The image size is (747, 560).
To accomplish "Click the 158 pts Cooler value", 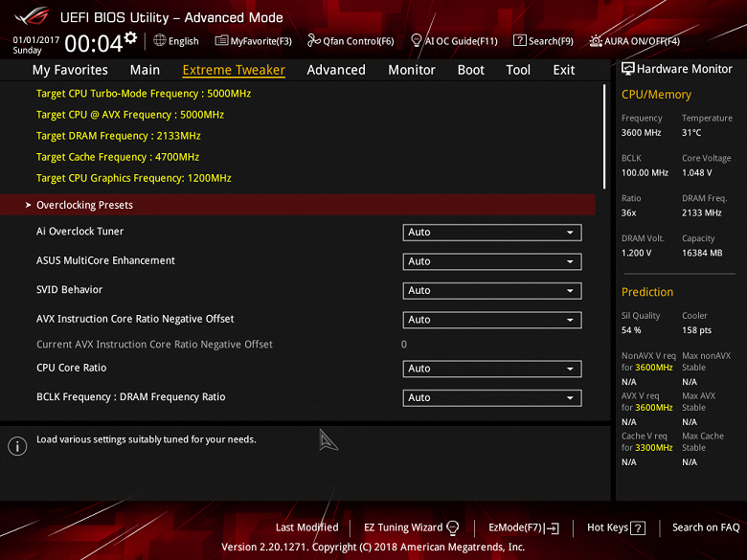I will click(696, 330).
